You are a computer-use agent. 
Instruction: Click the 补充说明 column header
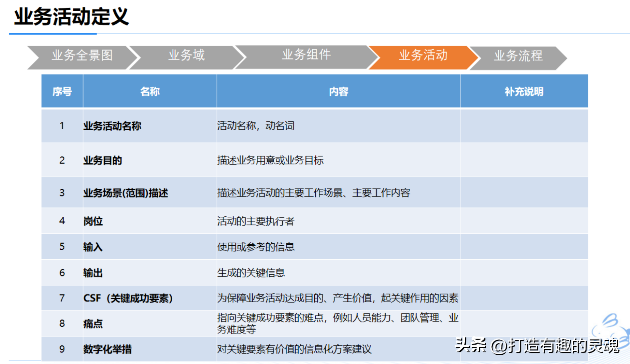click(x=524, y=91)
